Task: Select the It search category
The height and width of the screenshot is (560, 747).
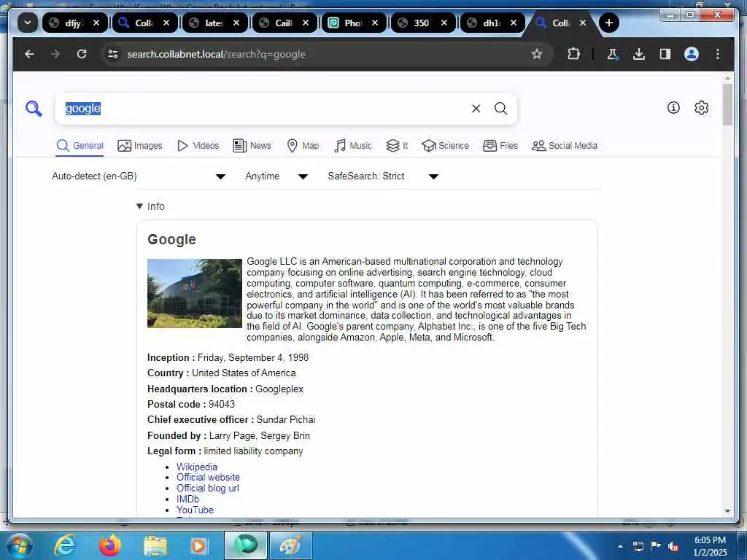Action: 397,146
